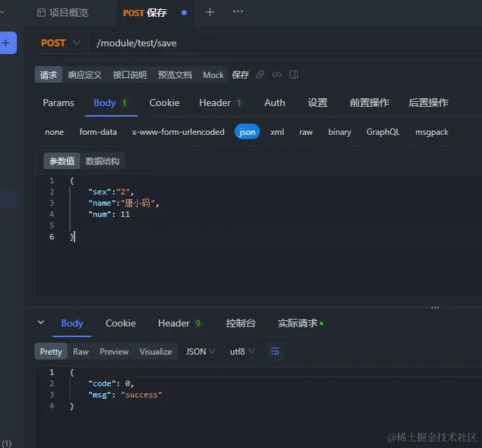Select Pretty response view
This screenshot has width=482, height=448.
(x=51, y=351)
